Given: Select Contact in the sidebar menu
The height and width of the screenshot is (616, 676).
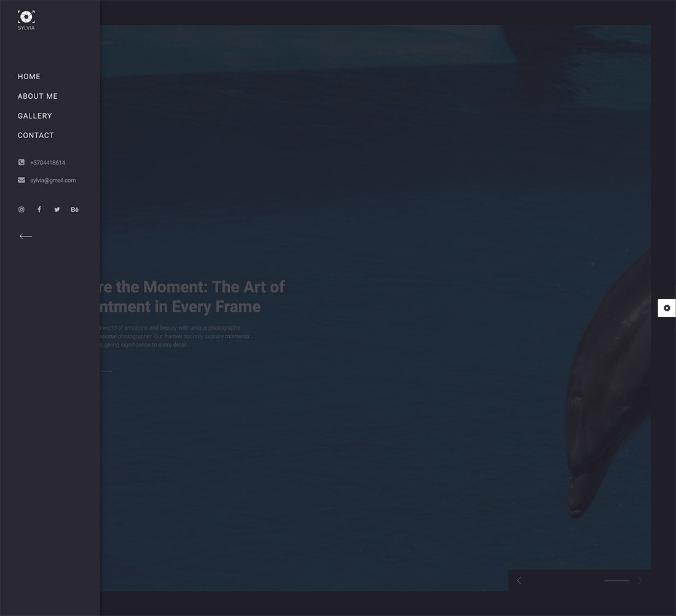Looking at the screenshot, I should click(36, 135).
